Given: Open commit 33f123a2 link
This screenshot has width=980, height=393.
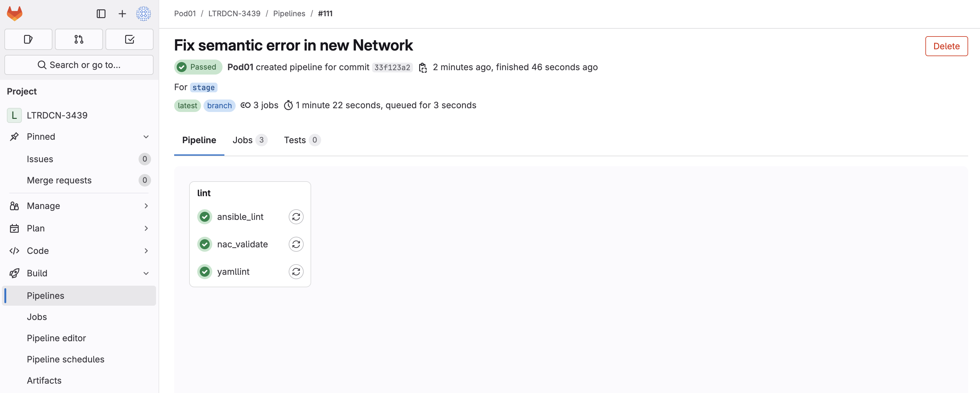Looking at the screenshot, I should [392, 67].
